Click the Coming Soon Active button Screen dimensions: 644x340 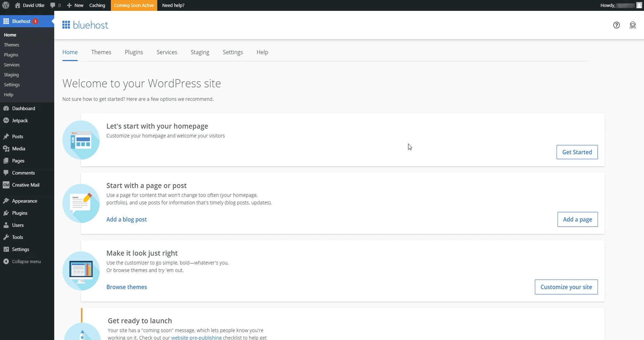[134, 5]
